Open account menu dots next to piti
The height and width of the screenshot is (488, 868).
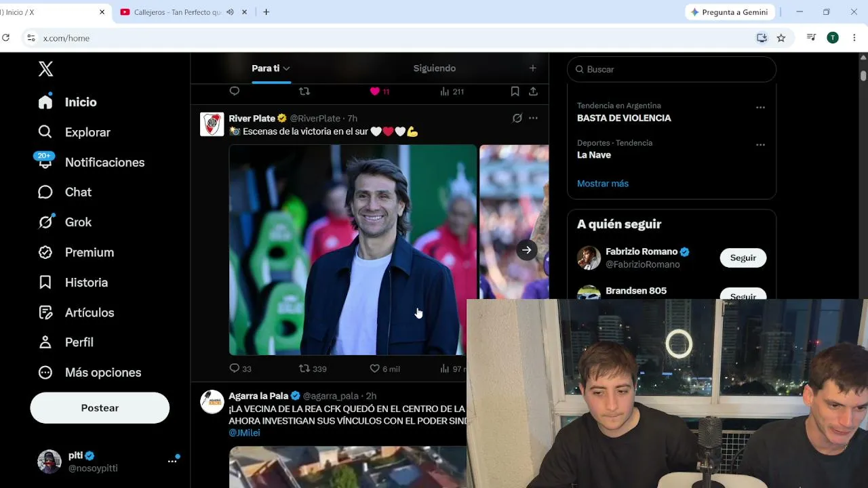172,461
